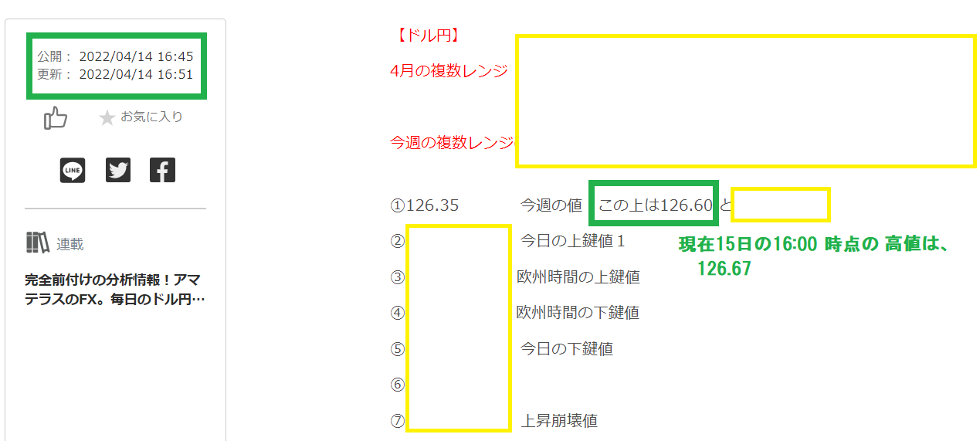Open the 完全前付けの分析情報 series title link
The width and height of the screenshot is (980, 441).
click(115, 289)
